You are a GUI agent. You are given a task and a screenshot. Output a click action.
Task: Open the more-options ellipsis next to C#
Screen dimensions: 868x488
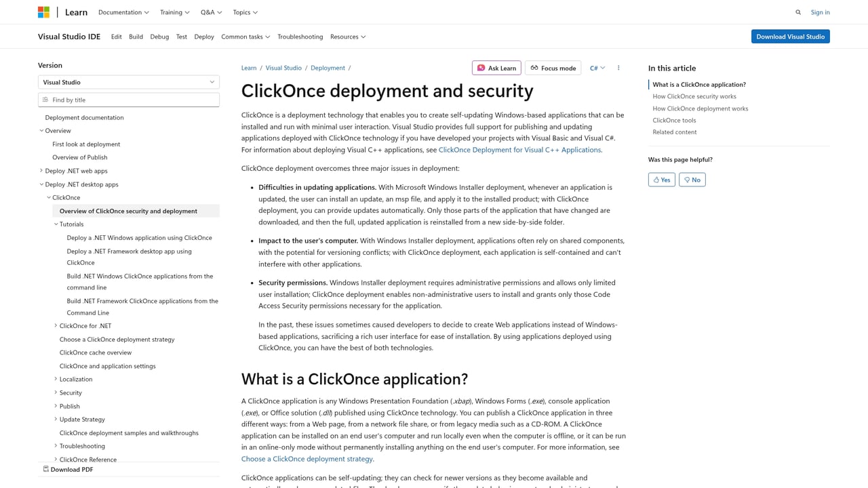coord(618,68)
